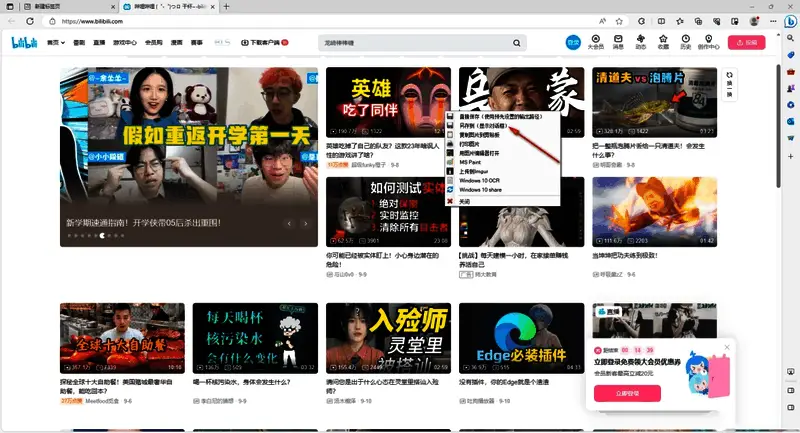
Task: Choose MS Paint in the context menu
Action: [x=503, y=162]
